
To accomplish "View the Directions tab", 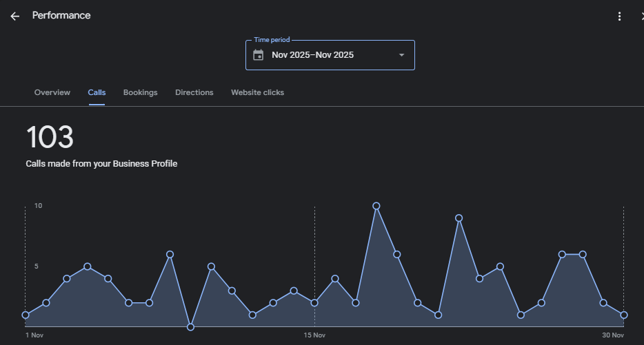I will [194, 92].
